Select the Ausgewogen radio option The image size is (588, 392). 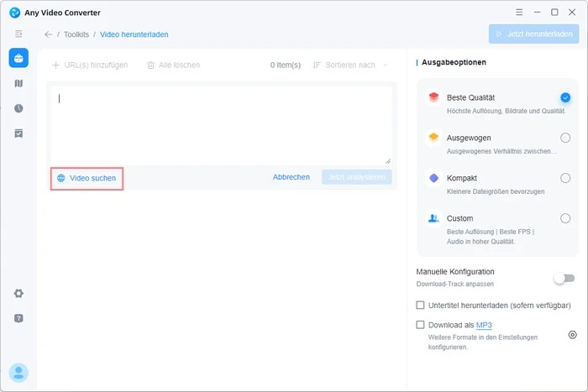(565, 138)
